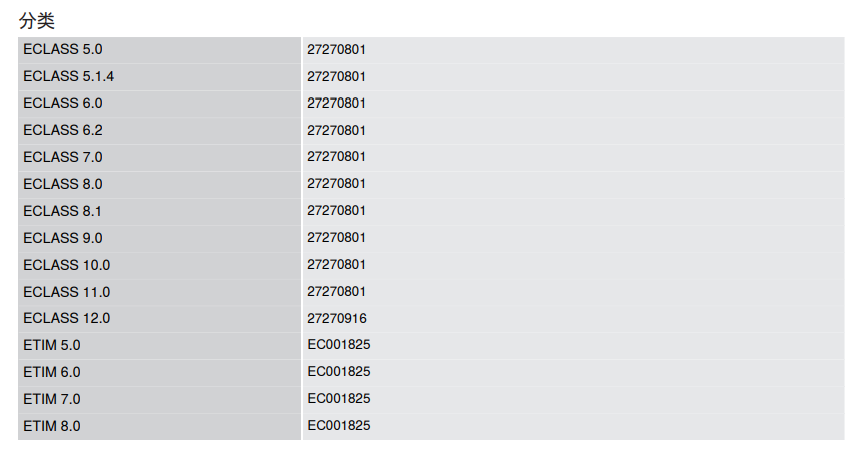Screen dimensions: 860x454
Task: Select the ECLASS 8.1 label
Action: click(x=63, y=211)
